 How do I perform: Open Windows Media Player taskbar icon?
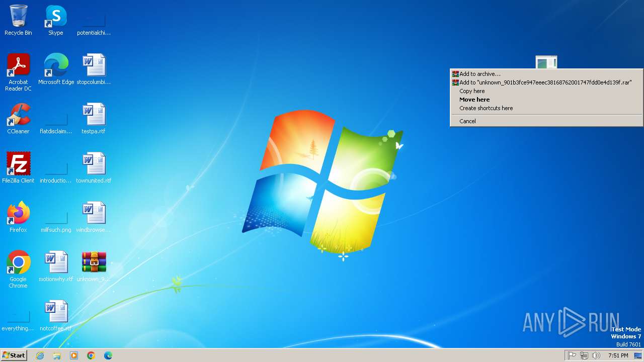tap(74, 355)
